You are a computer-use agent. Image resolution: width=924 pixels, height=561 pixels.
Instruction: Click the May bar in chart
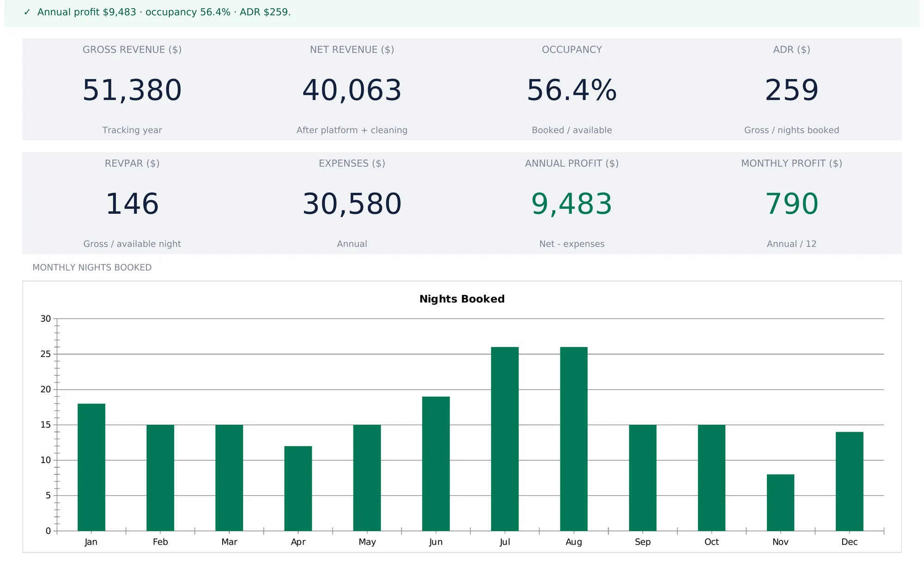(367, 478)
